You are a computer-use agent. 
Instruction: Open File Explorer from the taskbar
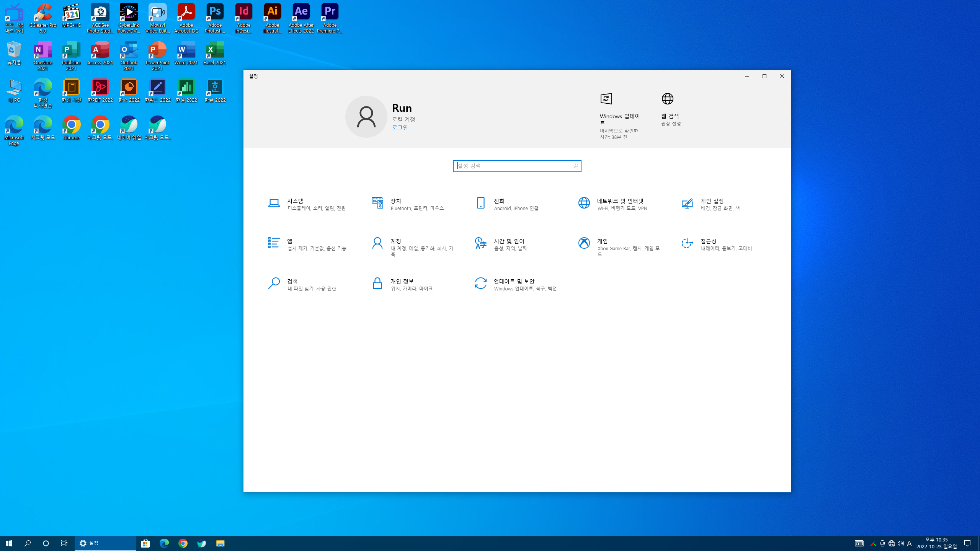220,543
